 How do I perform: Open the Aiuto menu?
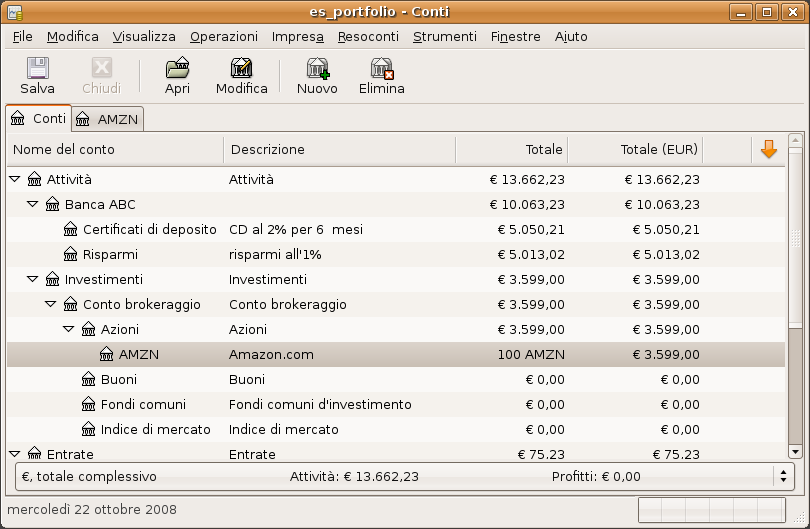[x=571, y=37]
